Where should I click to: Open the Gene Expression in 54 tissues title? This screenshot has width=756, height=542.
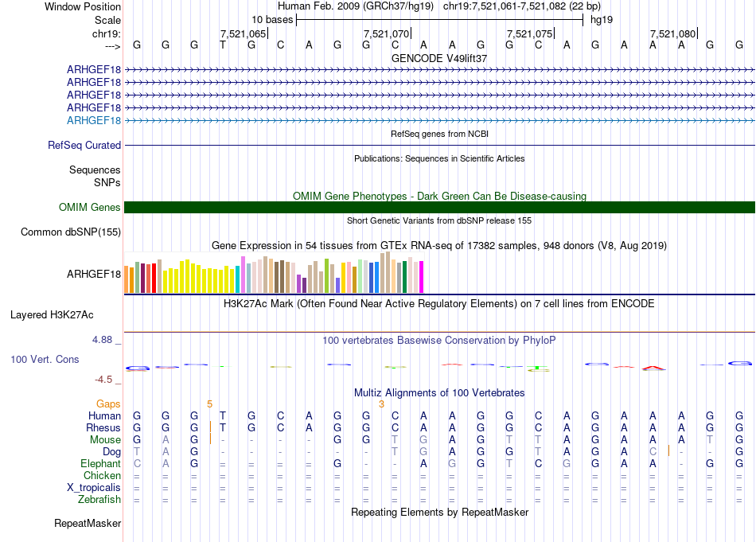click(x=439, y=245)
